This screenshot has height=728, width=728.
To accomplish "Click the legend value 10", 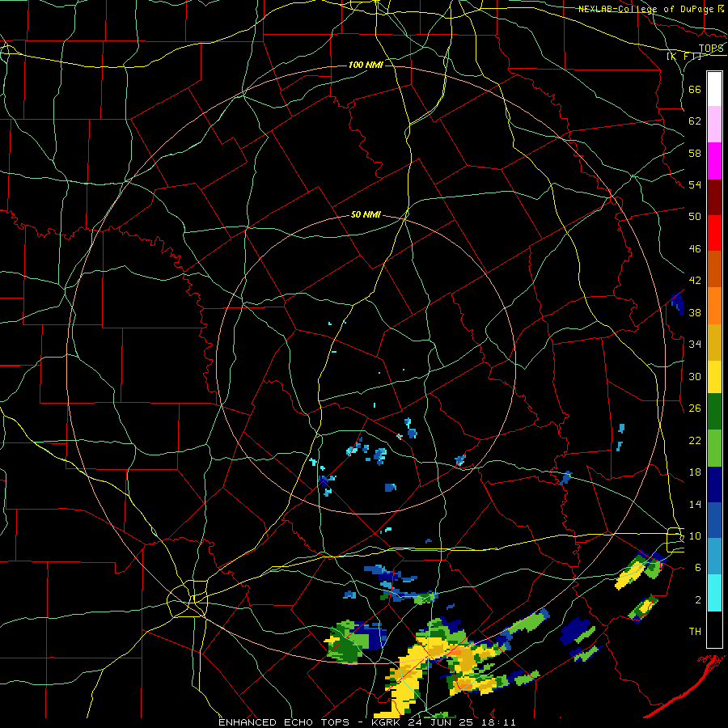I will [695, 536].
